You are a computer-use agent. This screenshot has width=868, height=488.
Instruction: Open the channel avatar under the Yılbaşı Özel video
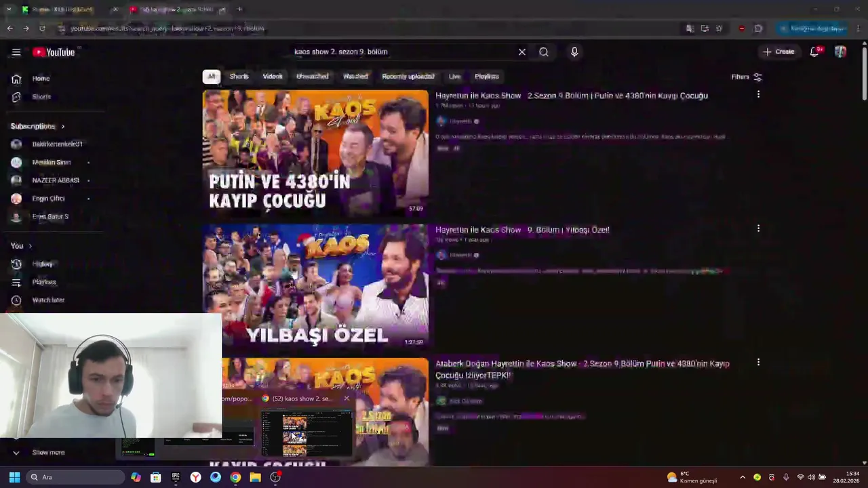click(441, 255)
